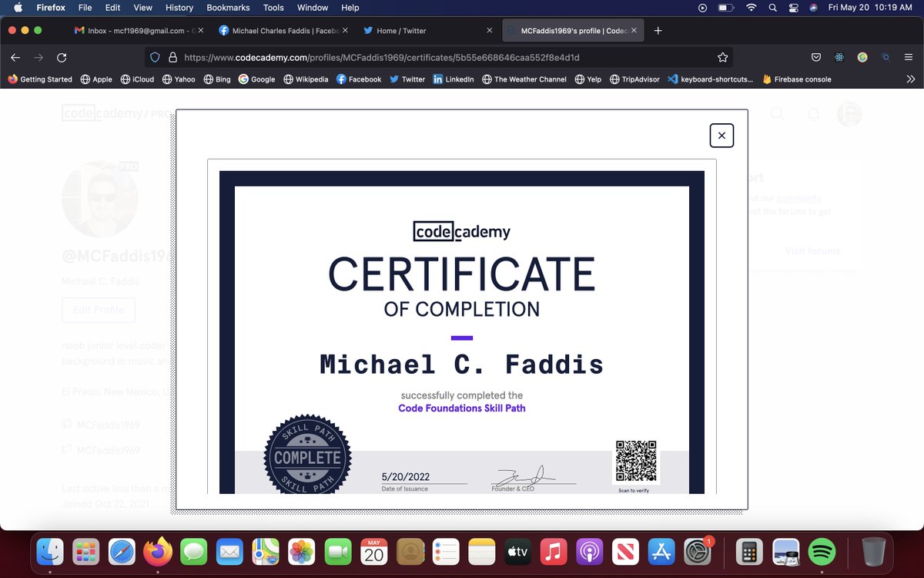Open the Yahoo bookmark
This screenshot has height=578, width=924.
[178, 79]
